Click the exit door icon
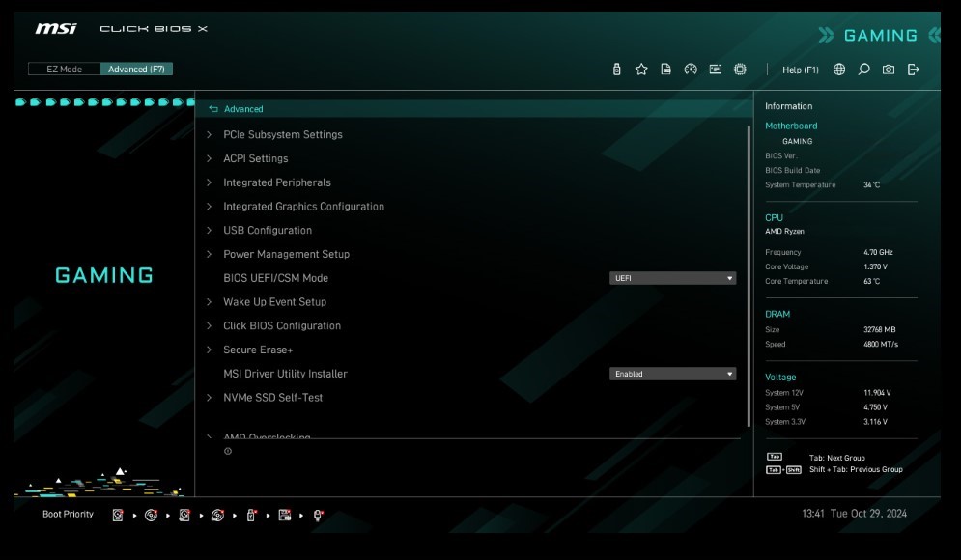The width and height of the screenshot is (961, 560). 914,70
